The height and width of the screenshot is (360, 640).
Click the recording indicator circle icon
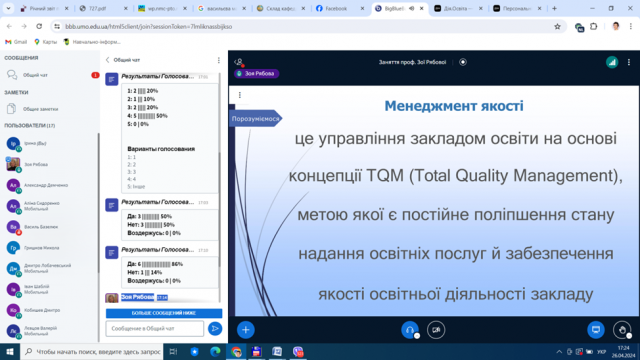[x=463, y=62]
